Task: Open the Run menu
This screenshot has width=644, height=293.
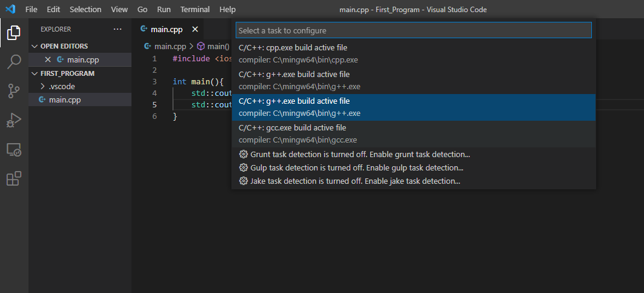Action: [x=164, y=9]
